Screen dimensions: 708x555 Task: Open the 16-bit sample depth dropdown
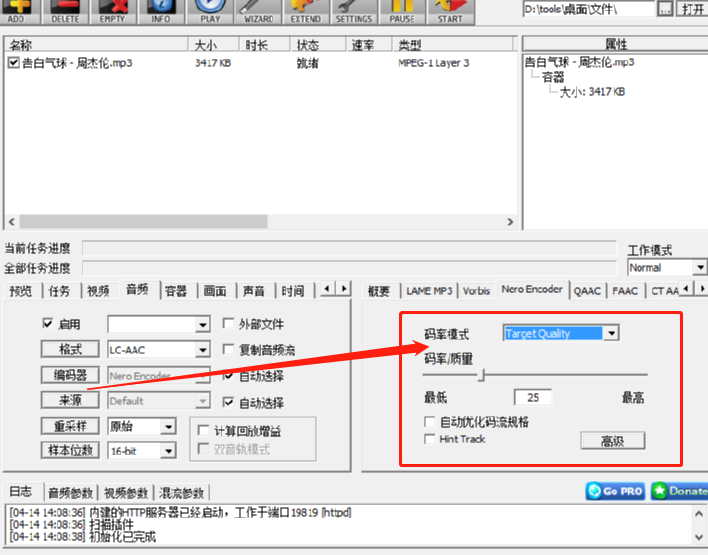click(168, 450)
